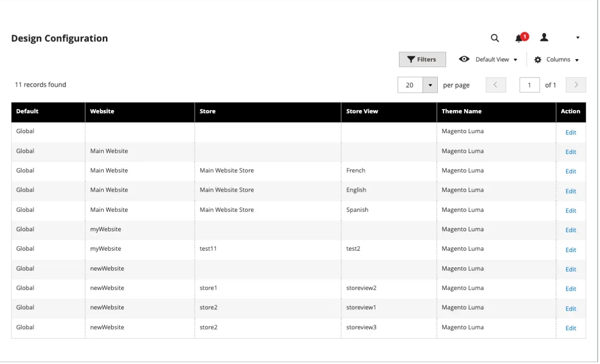Go to the next page arrow

point(576,85)
